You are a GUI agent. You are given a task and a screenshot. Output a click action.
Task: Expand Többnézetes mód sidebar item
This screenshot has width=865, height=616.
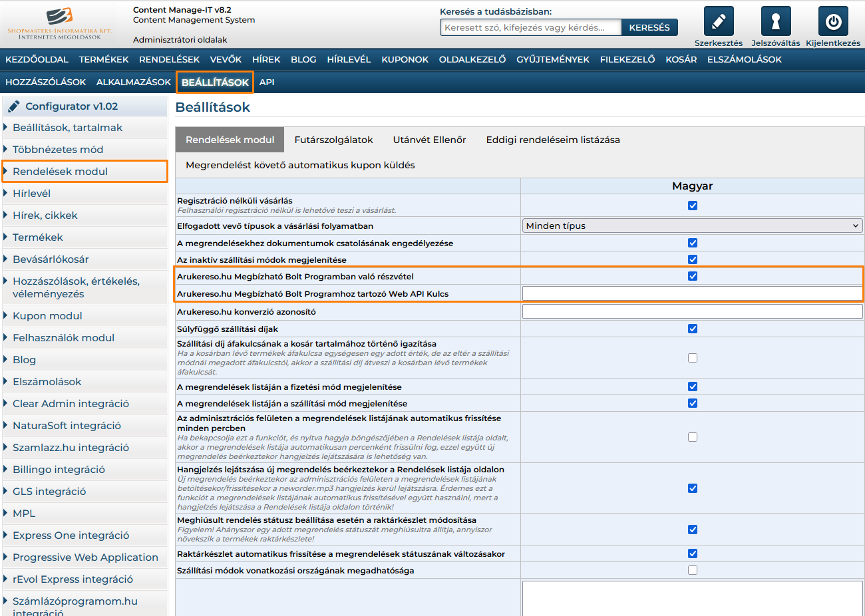point(85,150)
